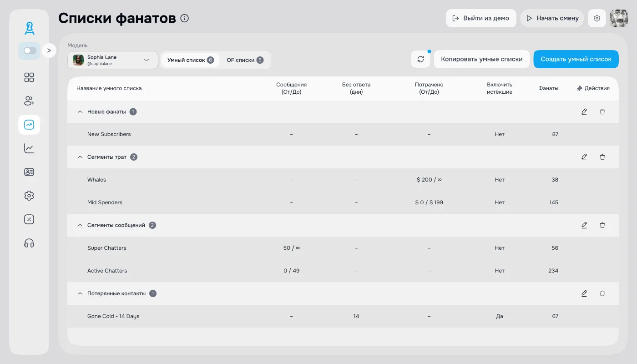Edit the Новые фанаты group with pencil icon
This screenshot has width=637, height=364.
(584, 111)
